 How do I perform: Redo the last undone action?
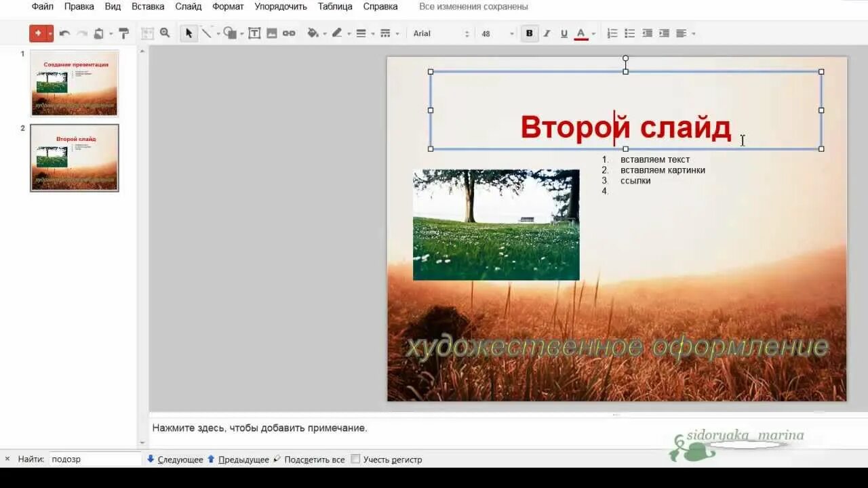(82, 33)
